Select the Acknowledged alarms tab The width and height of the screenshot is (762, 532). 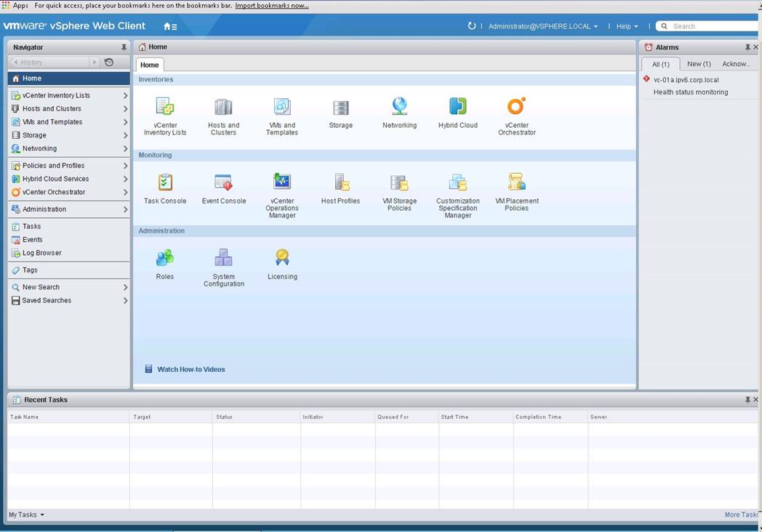(737, 64)
